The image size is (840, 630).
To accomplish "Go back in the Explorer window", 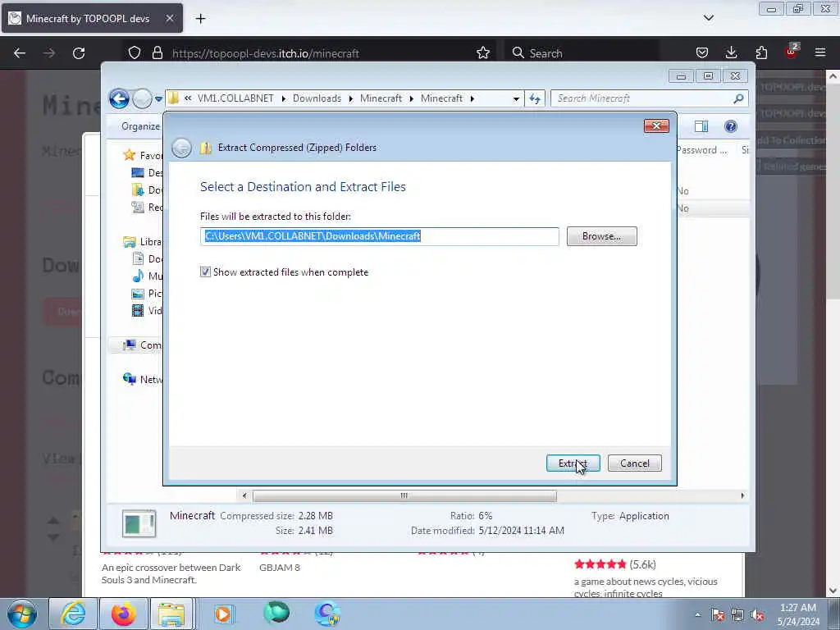I will coord(120,98).
